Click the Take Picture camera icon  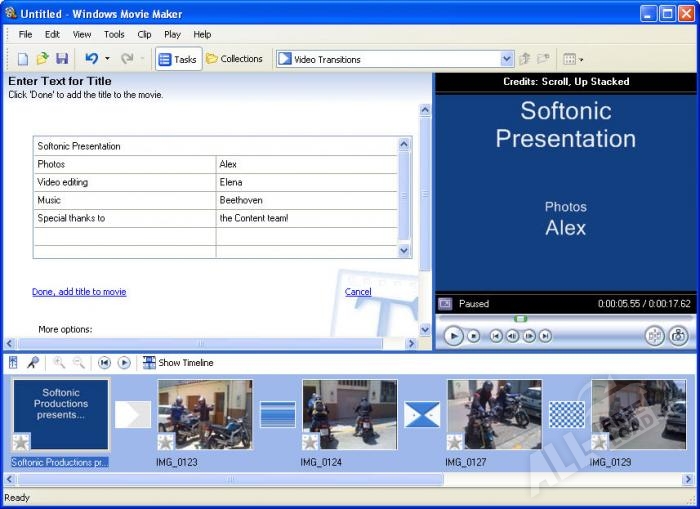click(x=679, y=336)
